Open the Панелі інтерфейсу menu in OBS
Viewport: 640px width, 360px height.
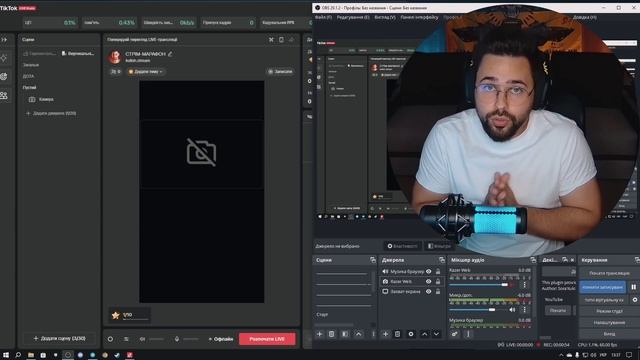[x=419, y=18]
